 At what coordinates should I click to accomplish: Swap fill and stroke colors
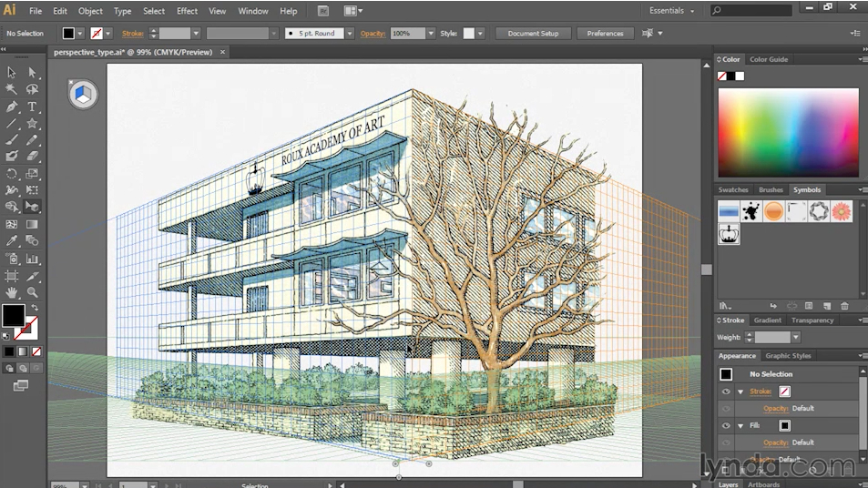[x=35, y=307]
